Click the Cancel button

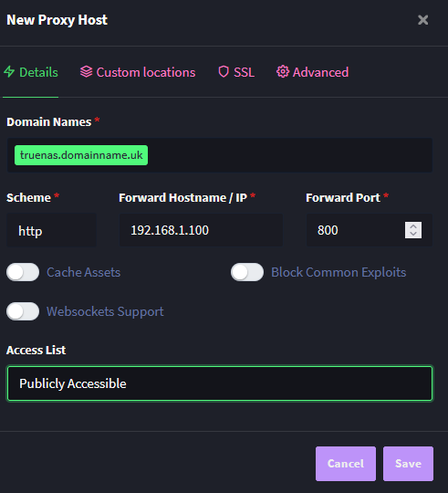coord(346,464)
